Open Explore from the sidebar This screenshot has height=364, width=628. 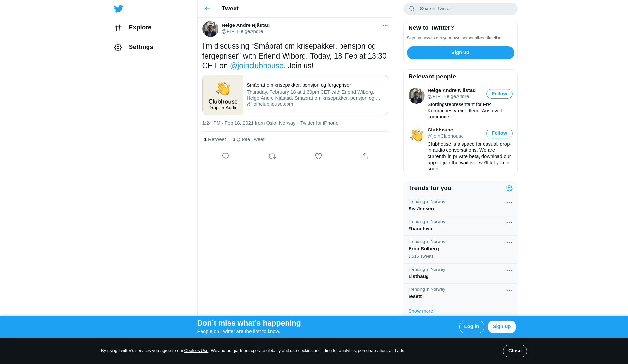(x=133, y=28)
